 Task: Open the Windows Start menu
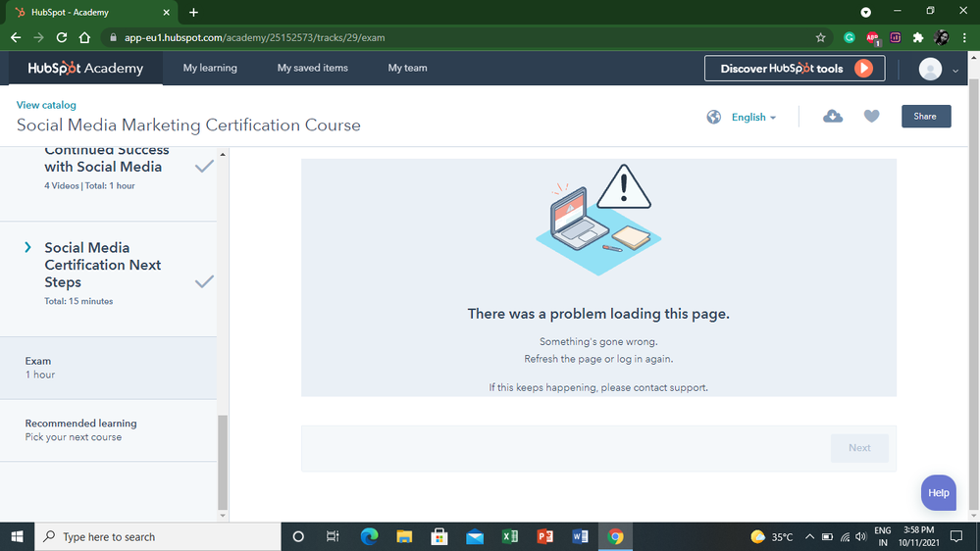[x=17, y=536]
